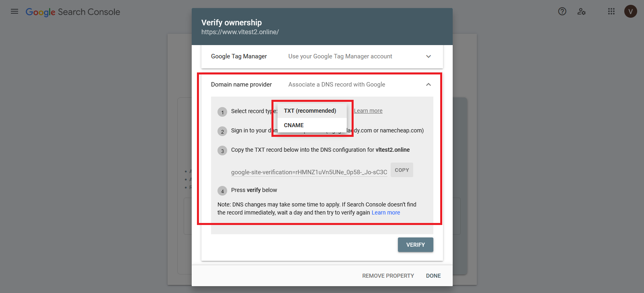Click the Domain name provider heading
The height and width of the screenshot is (293, 644).
[x=241, y=85]
